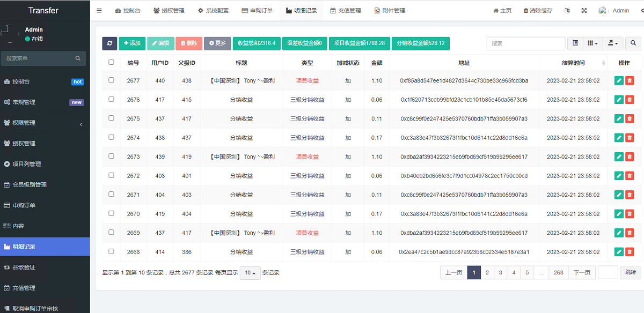Viewport: 644px width, 313px height.
Task: Delete row 2669 with trash icon
Action: coord(630,233)
